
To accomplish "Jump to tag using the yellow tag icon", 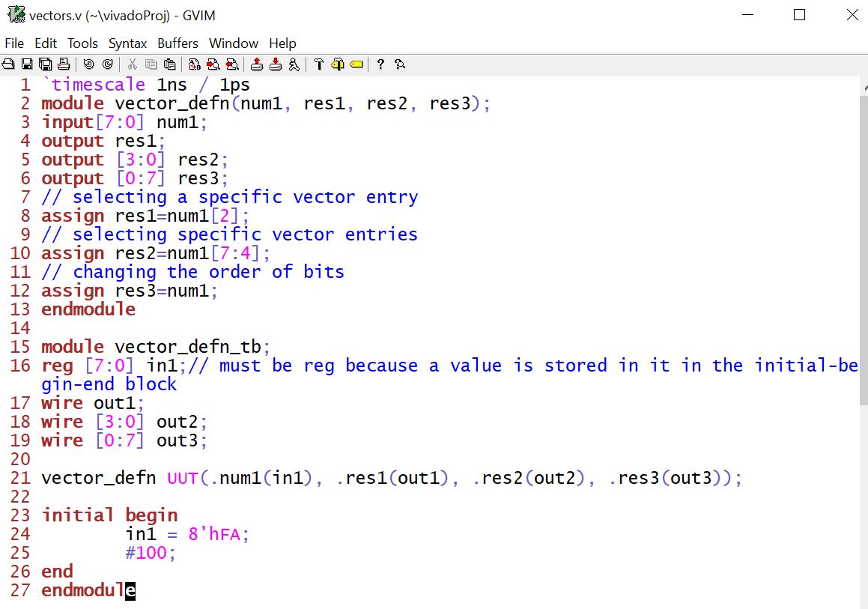I will click(356, 64).
